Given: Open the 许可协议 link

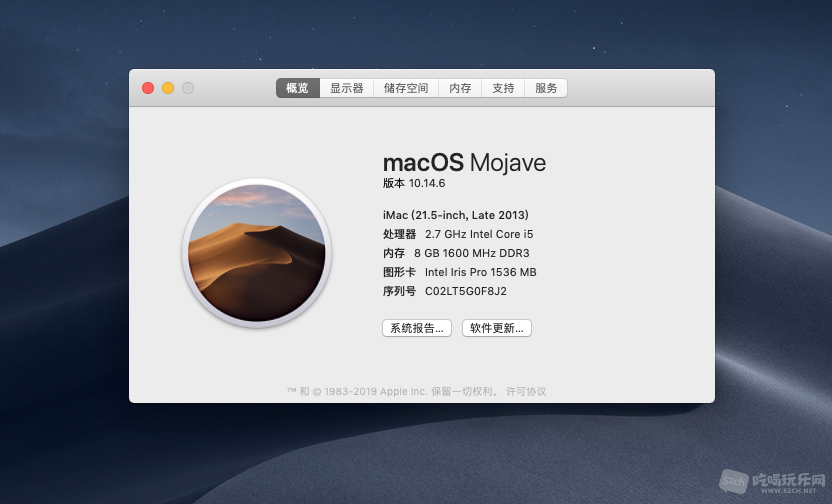Looking at the screenshot, I should tap(526, 392).
